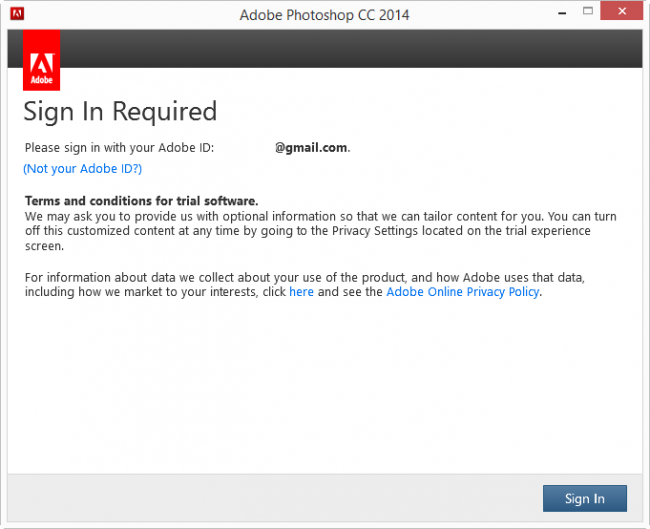Open the "Not your Adobe ID?" link
The width and height of the screenshot is (650, 529).
click(x=83, y=169)
